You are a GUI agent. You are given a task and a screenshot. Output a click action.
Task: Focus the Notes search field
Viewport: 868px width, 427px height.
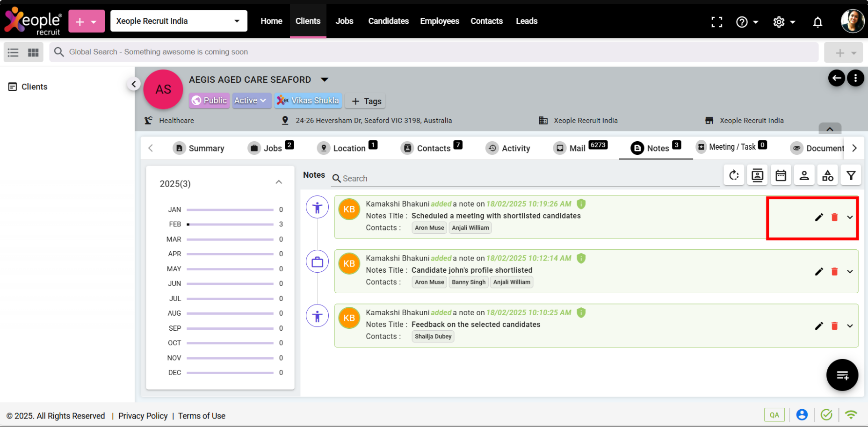click(x=526, y=179)
